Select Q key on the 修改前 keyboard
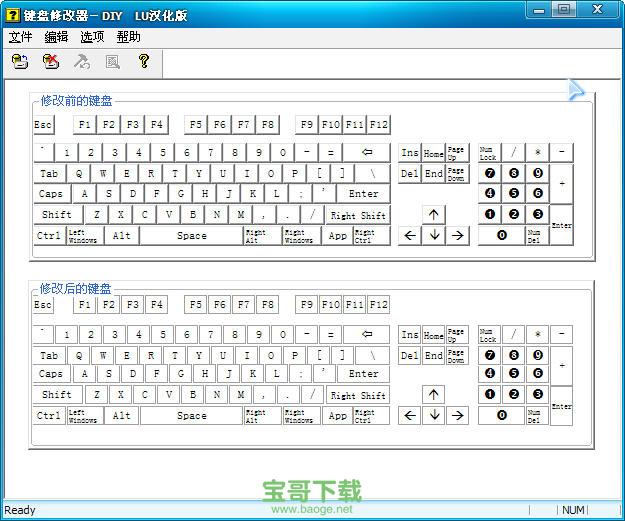 [79, 173]
